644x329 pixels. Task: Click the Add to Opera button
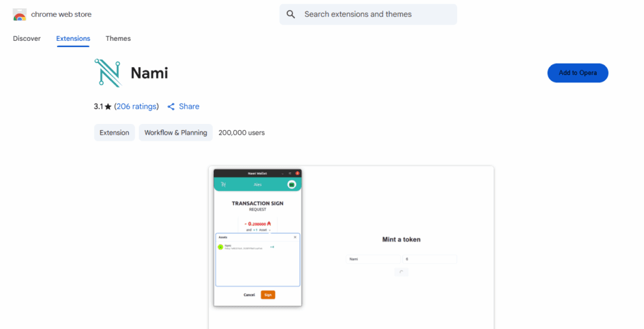click(x=577, y=73)
